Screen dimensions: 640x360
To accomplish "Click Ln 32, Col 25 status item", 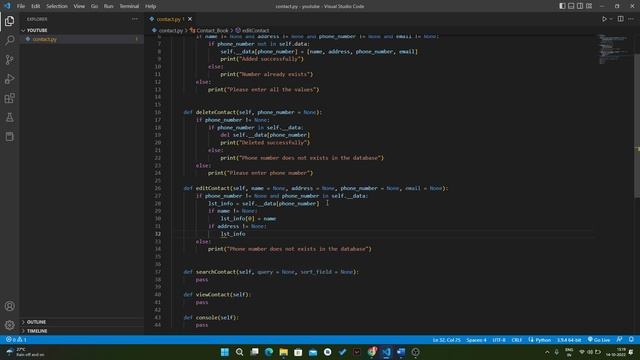I will [x=447, y=340].
